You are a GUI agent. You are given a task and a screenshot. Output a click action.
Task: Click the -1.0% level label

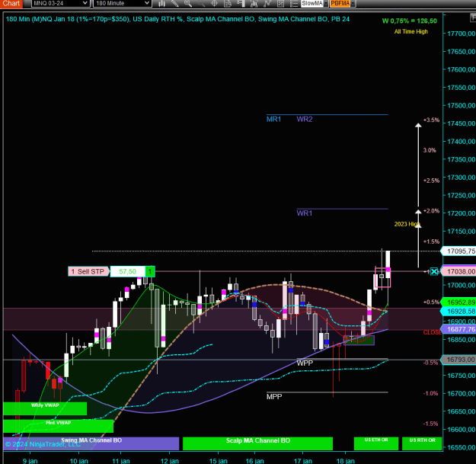[x=431, y=394]
